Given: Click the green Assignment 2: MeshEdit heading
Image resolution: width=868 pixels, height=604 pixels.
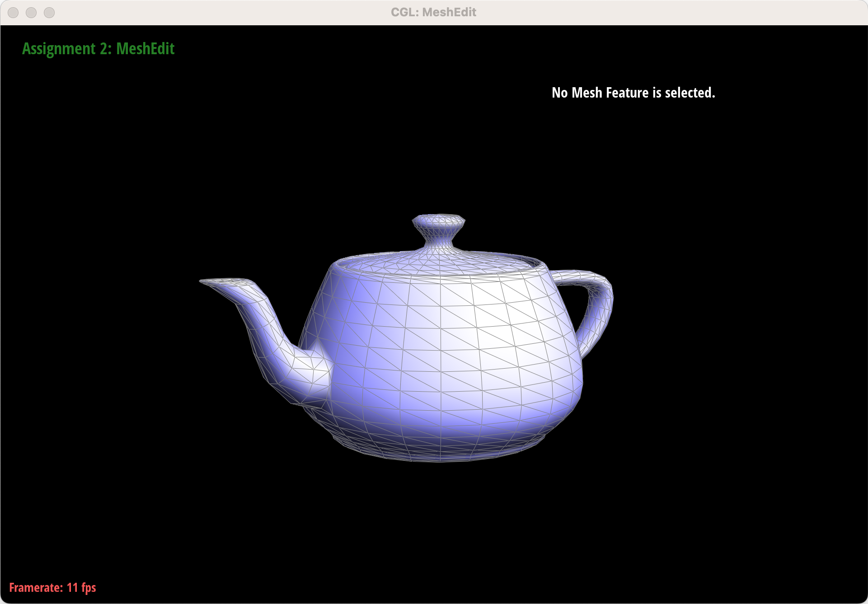Looking at the screenshot, I should [x=98, y=49].
